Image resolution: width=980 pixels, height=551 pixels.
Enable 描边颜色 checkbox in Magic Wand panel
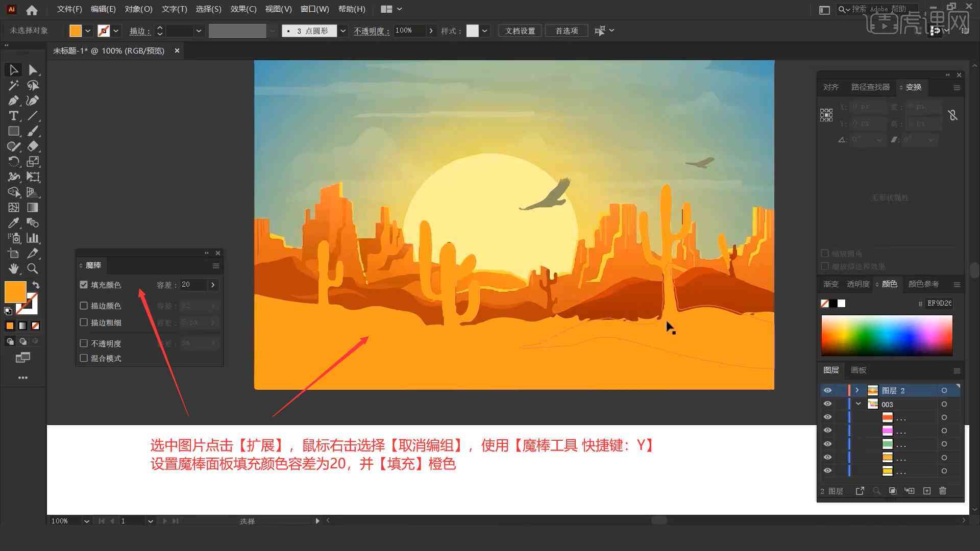point(84,306)
